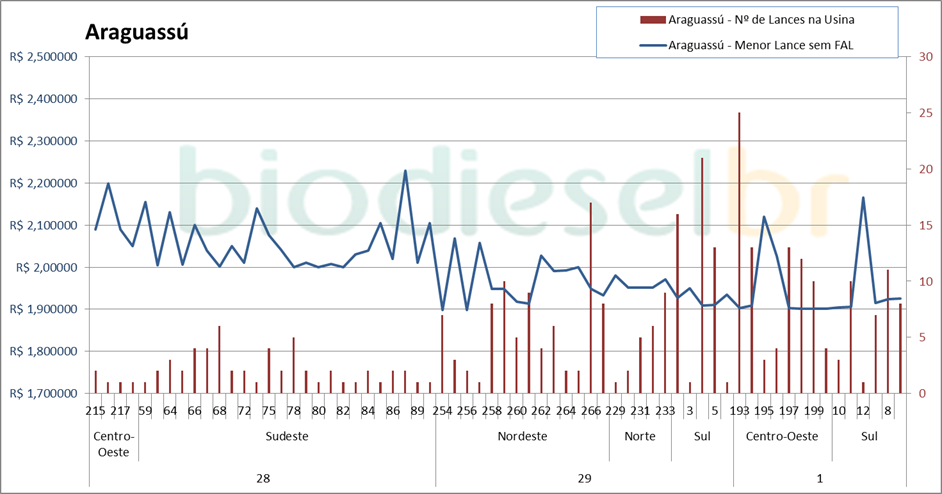Click the red legend marker for Nº de Lances
The height and width of the screenshot is (494, 942).
pyautogui.click(x=651, y=19)
